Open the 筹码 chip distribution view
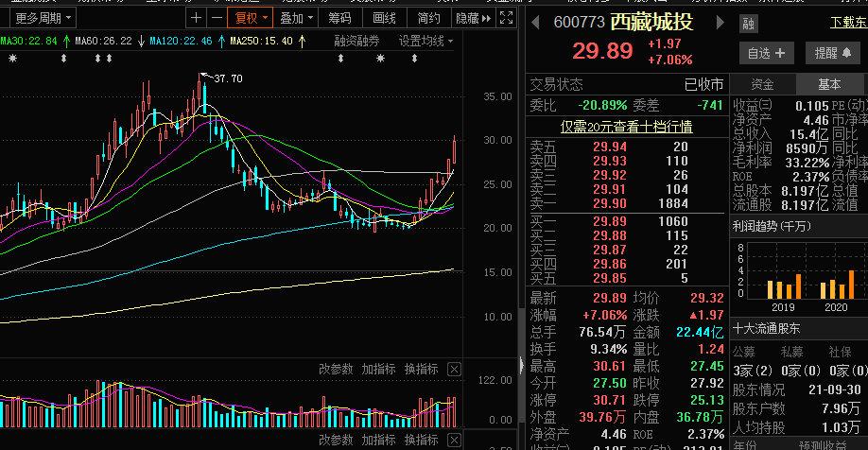 (339, 18)
